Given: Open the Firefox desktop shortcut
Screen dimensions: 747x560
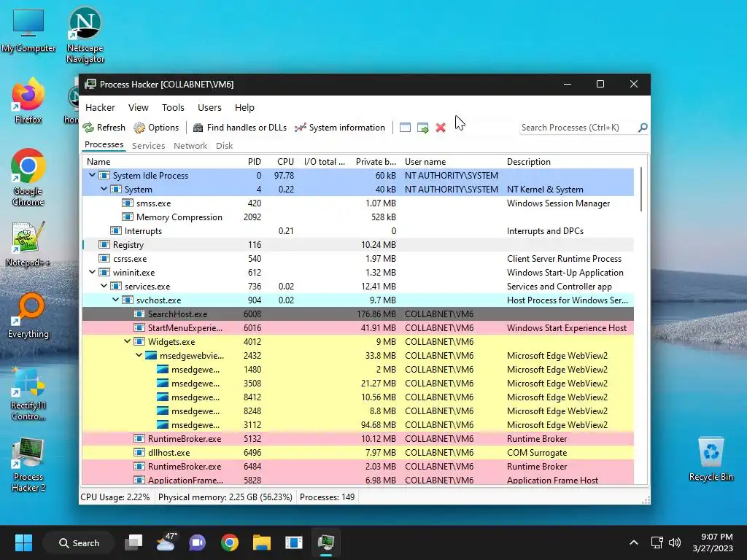Looking at the screenshot, I should click(x=28, y=101).
